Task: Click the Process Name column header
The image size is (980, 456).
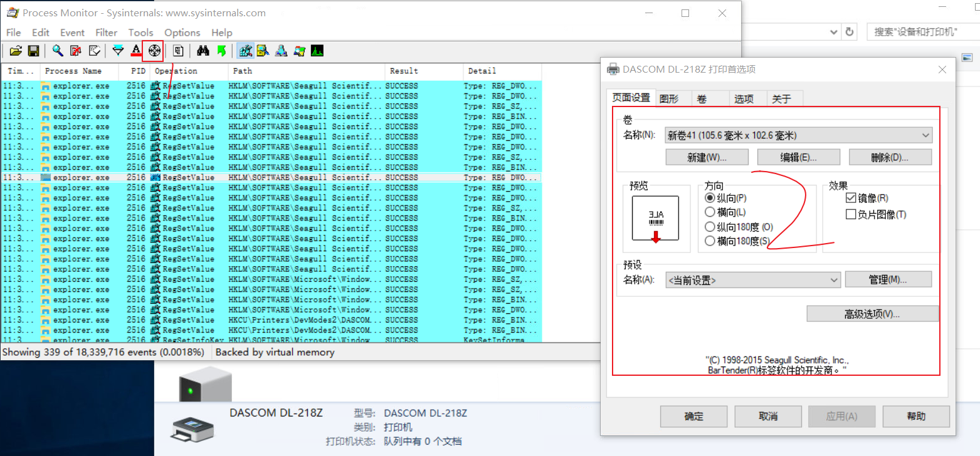Action: point(79,71)
